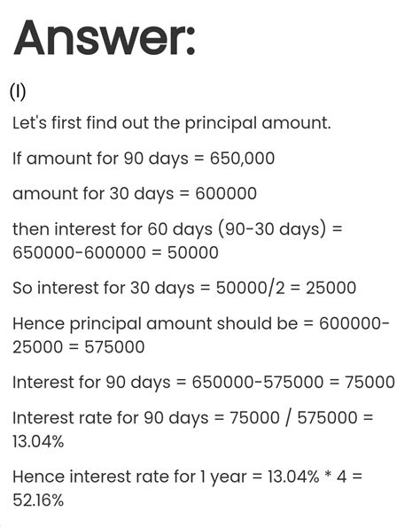Click the value 75000 at line end
The image size is (420, 527).
click(x=369, y=383)
